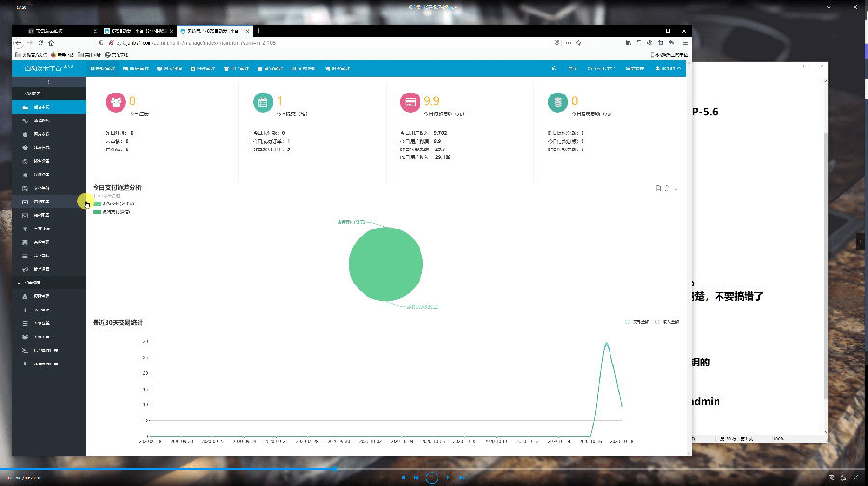The image size is (868, 486).
Task: Collapse the first sidebar section header
Action: point(33,93)
